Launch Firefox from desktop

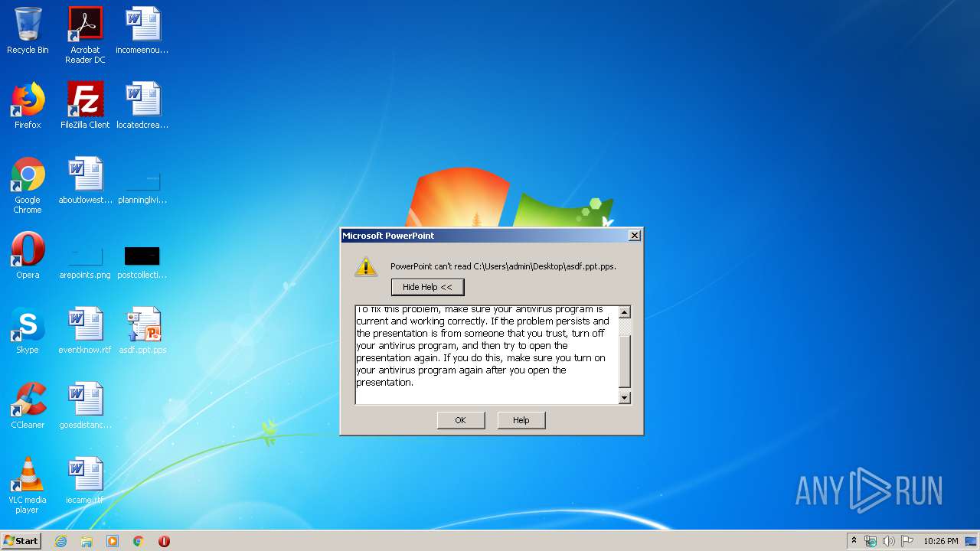[x=28, y=106]
